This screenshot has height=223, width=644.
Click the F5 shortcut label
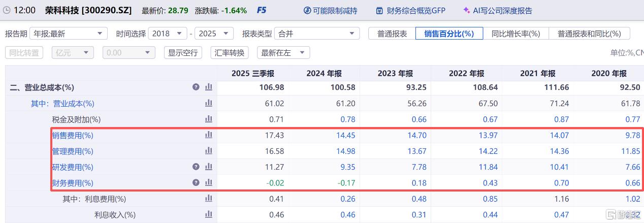(262, 10)
